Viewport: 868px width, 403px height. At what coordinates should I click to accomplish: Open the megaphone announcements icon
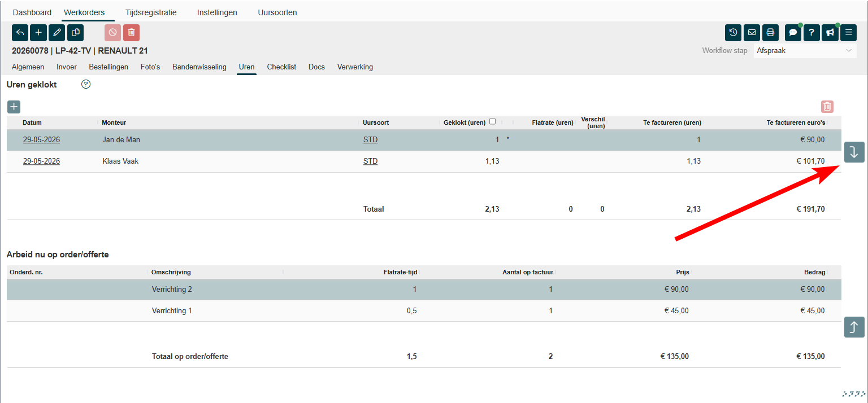[x=830, y=33]
